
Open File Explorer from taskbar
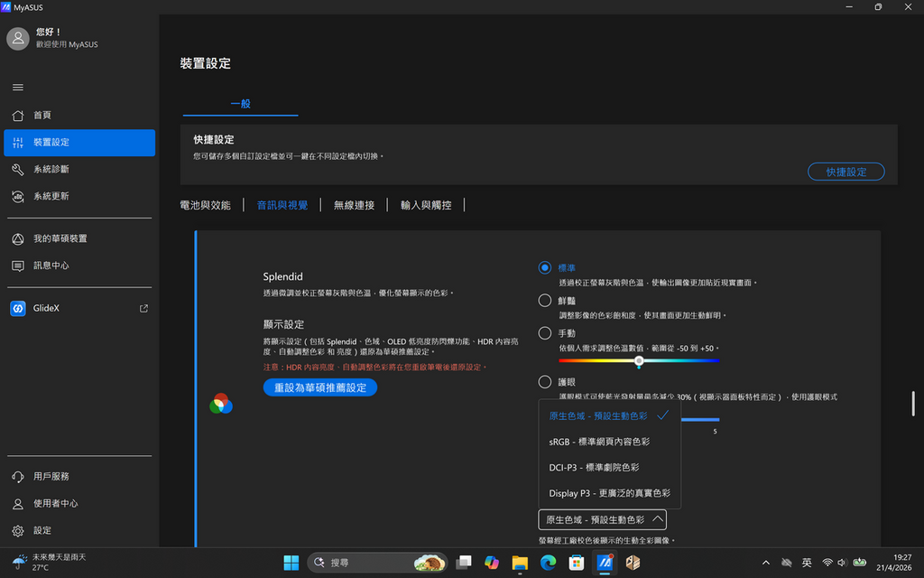click(520, 563)
